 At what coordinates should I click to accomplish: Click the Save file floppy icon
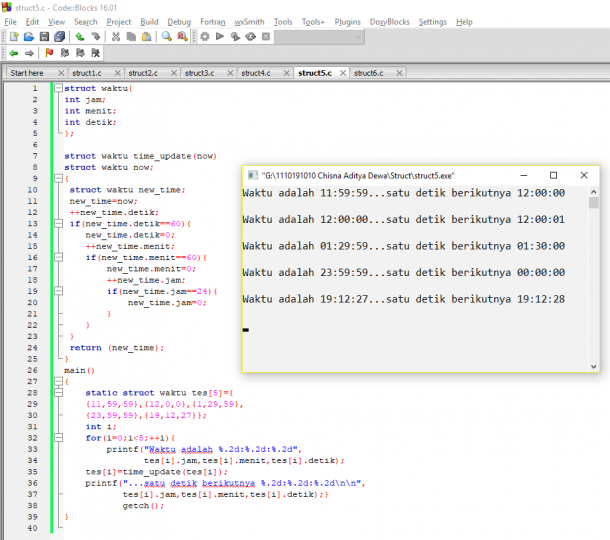pos(44,37)
